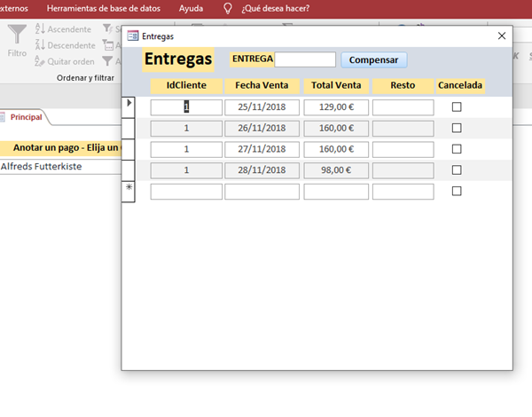Toggle Cancelada checkbox for the 98,00 € sale
The height and width of the screenshot is (417, 532).
[x=457, y=169]
